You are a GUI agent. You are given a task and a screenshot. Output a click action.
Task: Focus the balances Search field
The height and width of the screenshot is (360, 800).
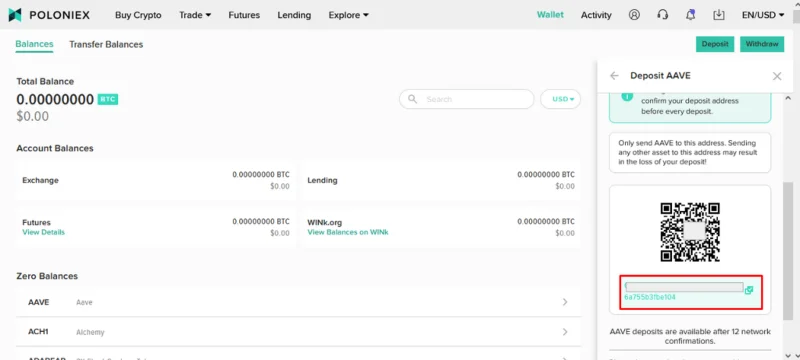click(x=466, y=99)
